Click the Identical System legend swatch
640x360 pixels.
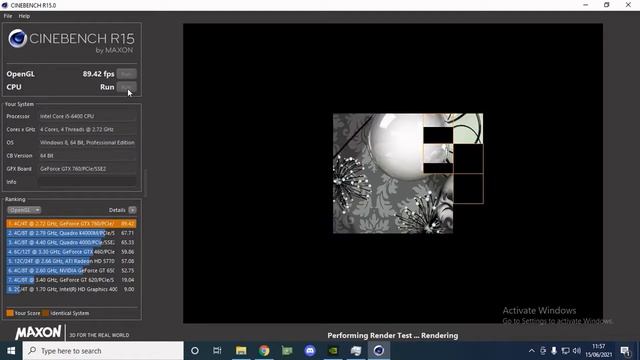coord(45,313)
